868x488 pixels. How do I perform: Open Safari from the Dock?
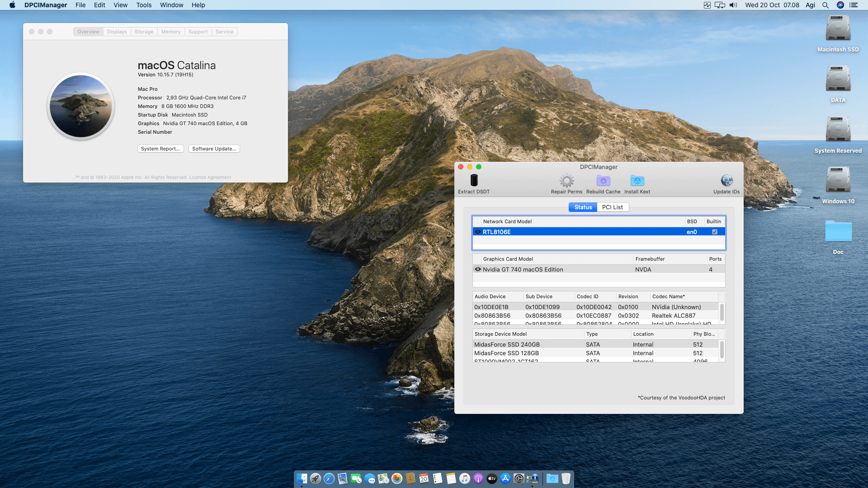[329, 479]
